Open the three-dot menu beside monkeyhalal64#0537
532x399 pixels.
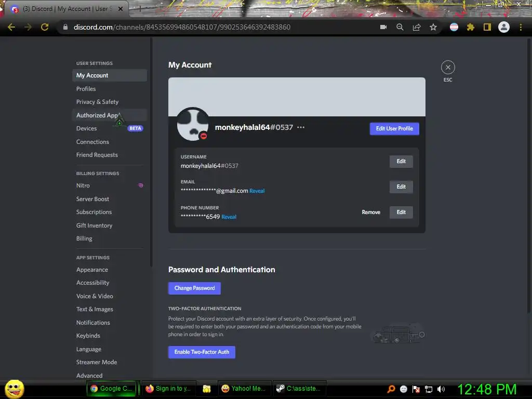301,127
